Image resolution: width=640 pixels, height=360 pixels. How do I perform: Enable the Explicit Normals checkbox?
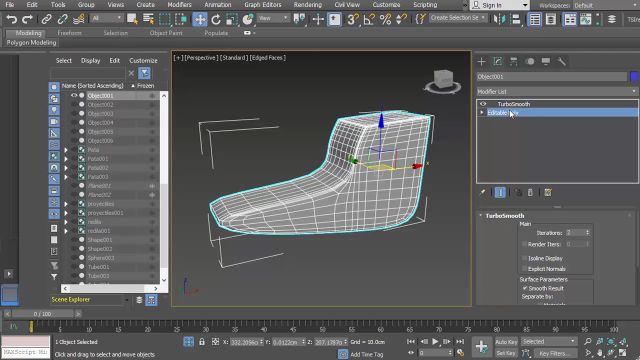(x=524, y=269)
